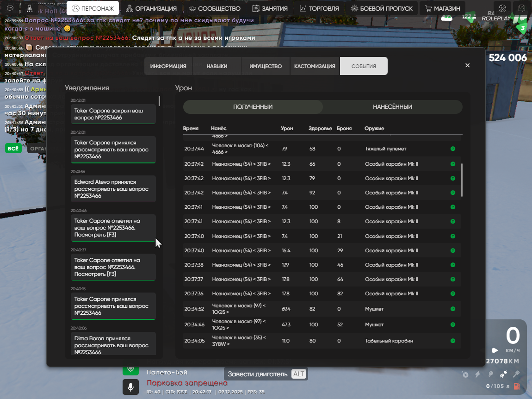Open the Торговля menu

click(x=319, y=8)
